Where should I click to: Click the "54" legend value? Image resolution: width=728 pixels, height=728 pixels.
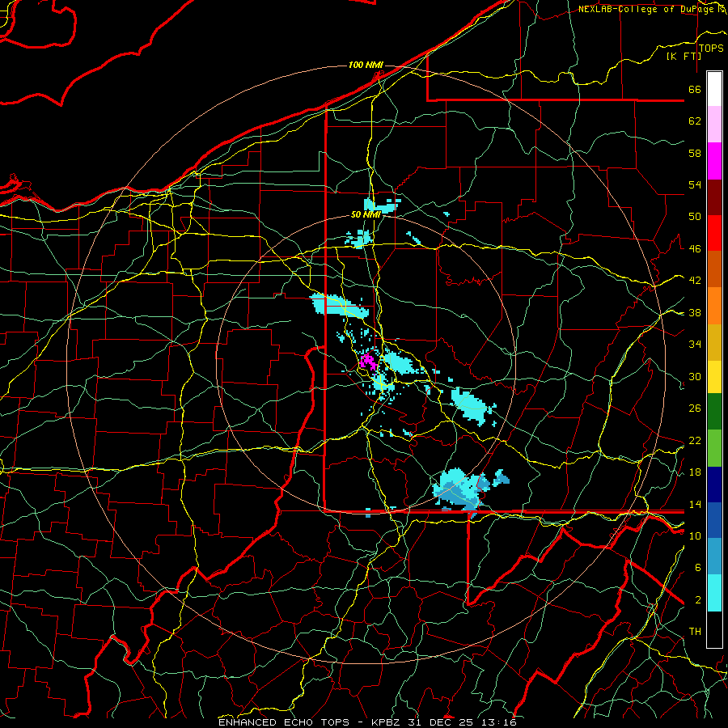[695, 184]
